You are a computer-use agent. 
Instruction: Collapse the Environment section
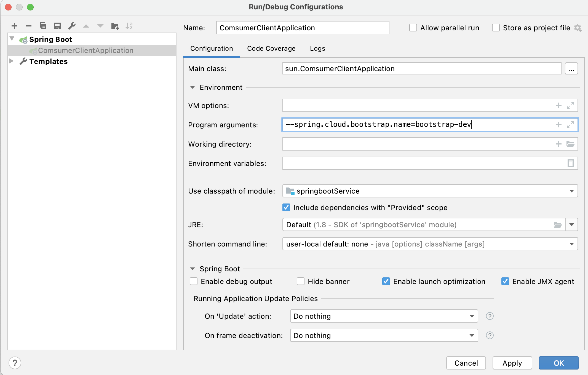(192, 87)
